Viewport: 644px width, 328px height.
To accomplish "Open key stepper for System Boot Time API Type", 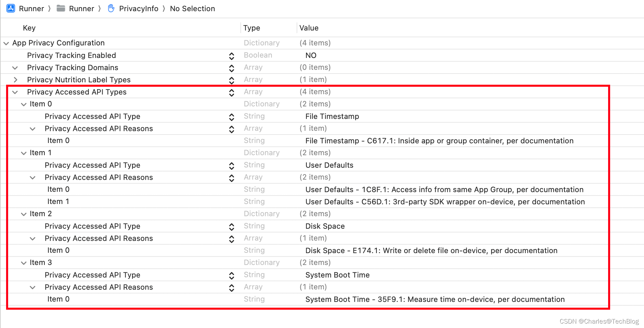I will tap(232, 275).
